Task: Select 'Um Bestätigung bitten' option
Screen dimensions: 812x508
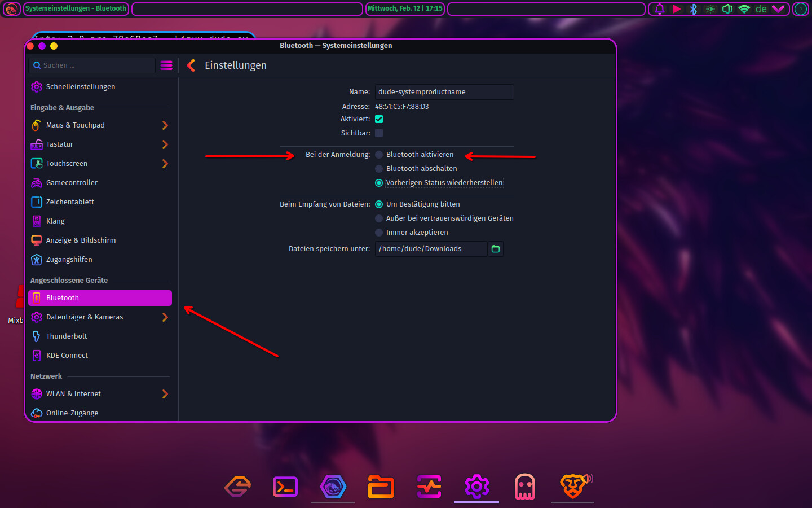Action: pyautogui.click(x=418, y=204)
